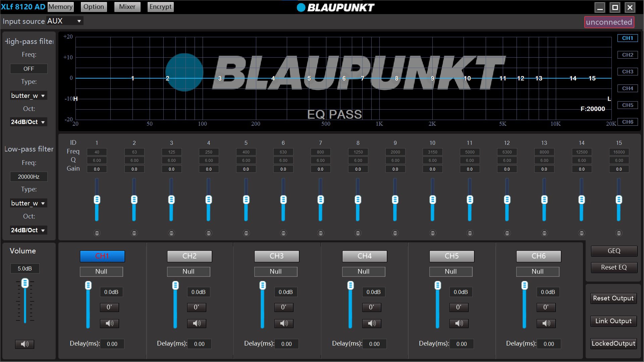Open the Mixer menu
This screenshot has width=644, height=362.
coord(127,7)
